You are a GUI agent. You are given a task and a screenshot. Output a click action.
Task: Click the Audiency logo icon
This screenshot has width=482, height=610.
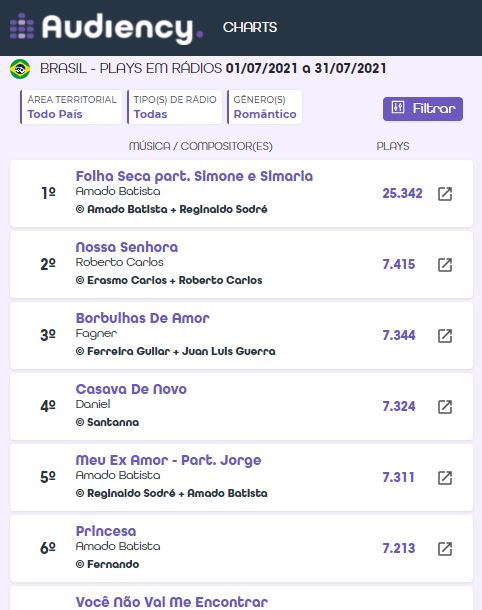point(22,26)
